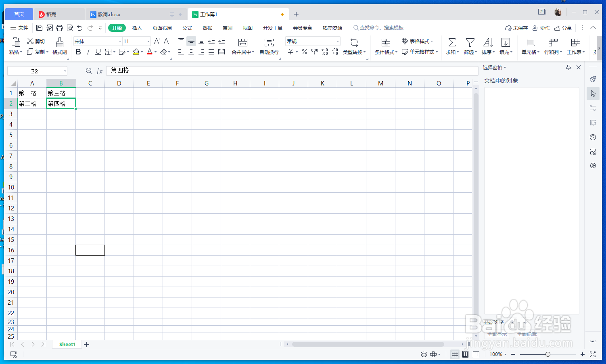Open the Insert (插入) ribbon tab
This screenshot has width=606, height=364.
tap(137, 28)
